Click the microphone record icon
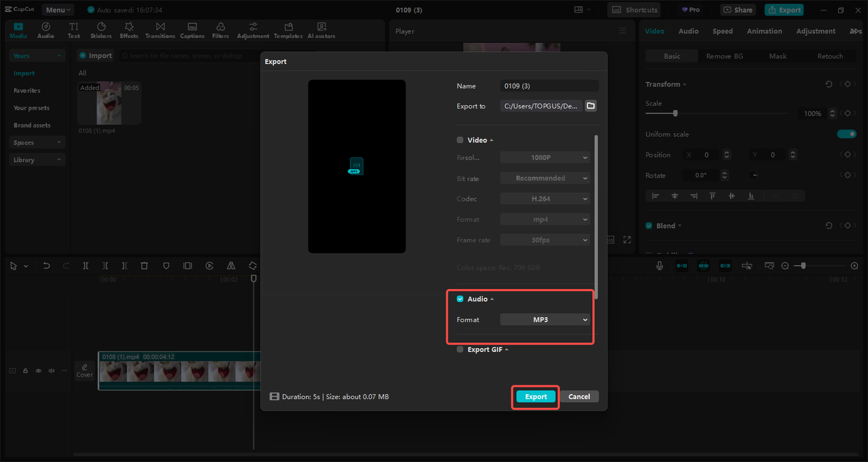 point(659,266)
